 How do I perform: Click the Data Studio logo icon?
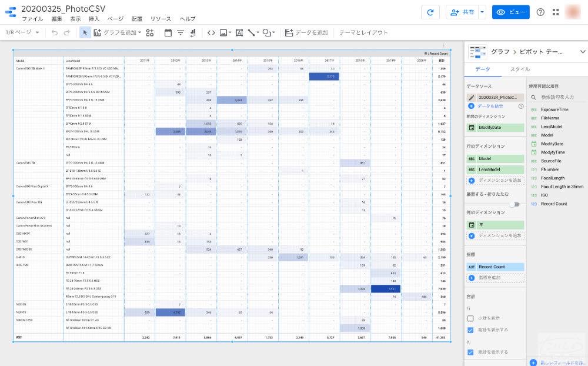tap(11, 12)
